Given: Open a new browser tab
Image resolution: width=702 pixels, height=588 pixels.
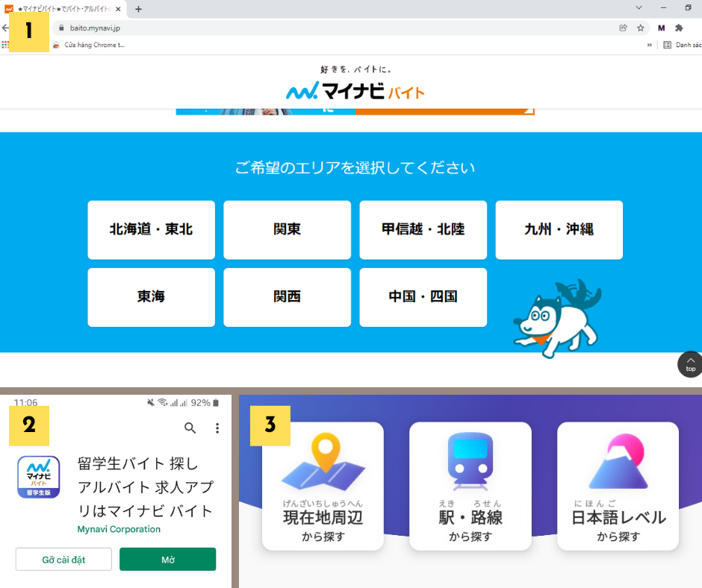Looking at the screenshot, I should [x=138, y=9].
